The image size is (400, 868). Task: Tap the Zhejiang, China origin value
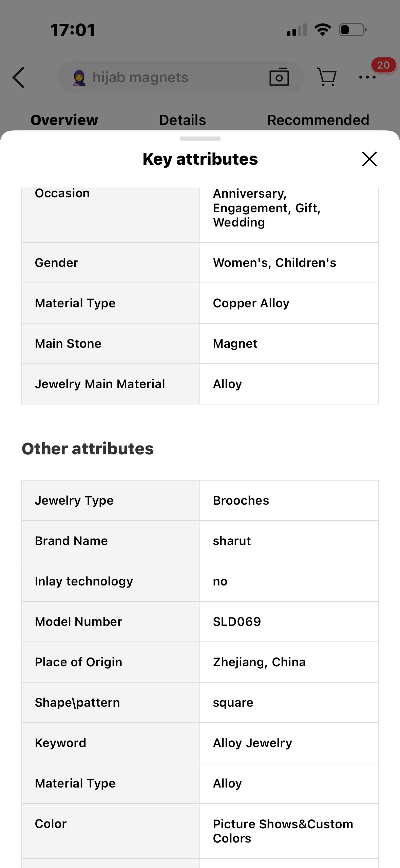click(x=259, y=662)
